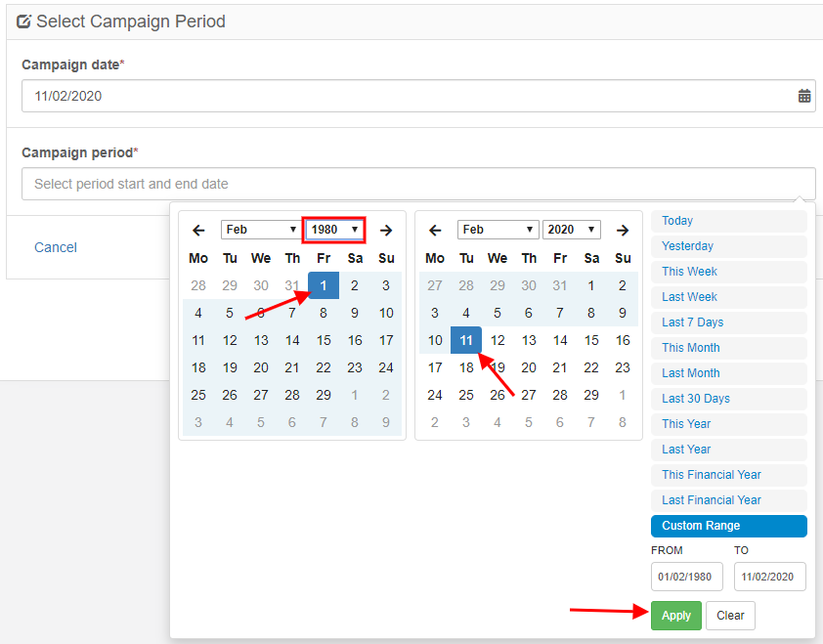Go to previous month on left calendar
Image resolution: width=823 pixels, height=644 pixels.
point(198,230)
